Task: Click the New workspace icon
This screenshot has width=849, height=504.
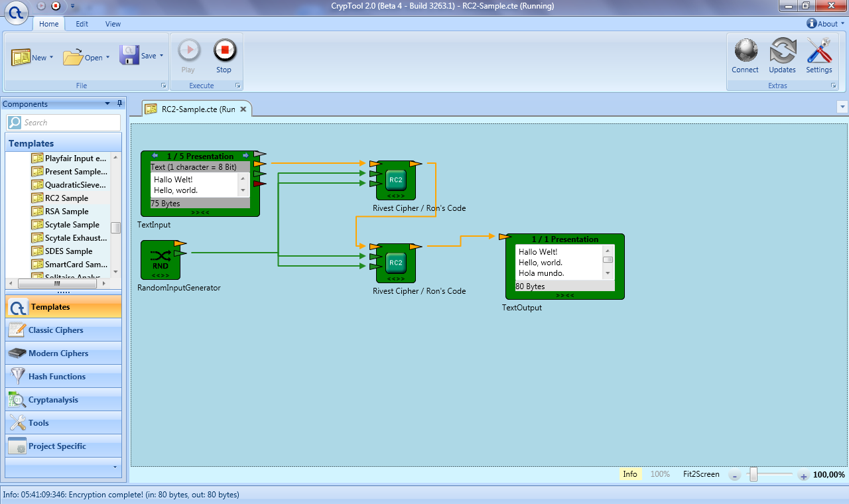Action: 21,57
